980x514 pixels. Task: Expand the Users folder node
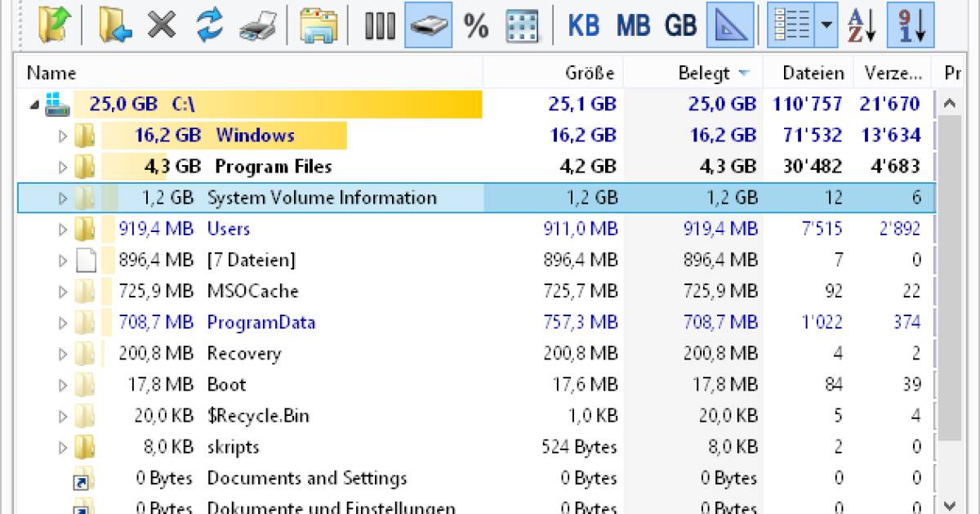click(63, 229)
